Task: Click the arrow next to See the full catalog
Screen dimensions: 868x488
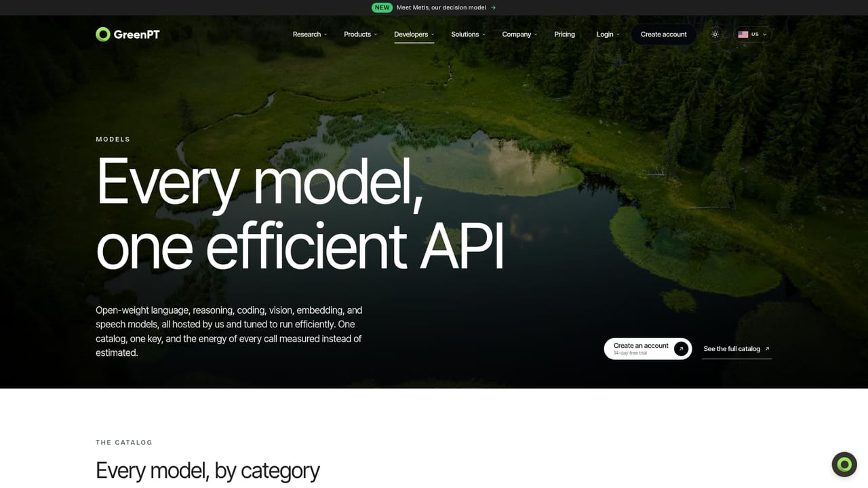Action: click(x=767, y=349)
